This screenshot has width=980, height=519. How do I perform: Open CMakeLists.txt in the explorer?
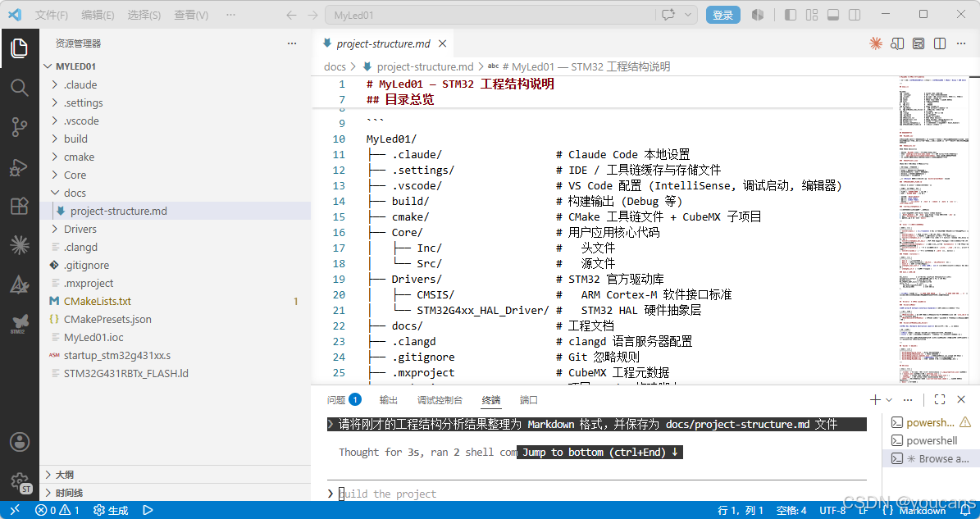175,301
